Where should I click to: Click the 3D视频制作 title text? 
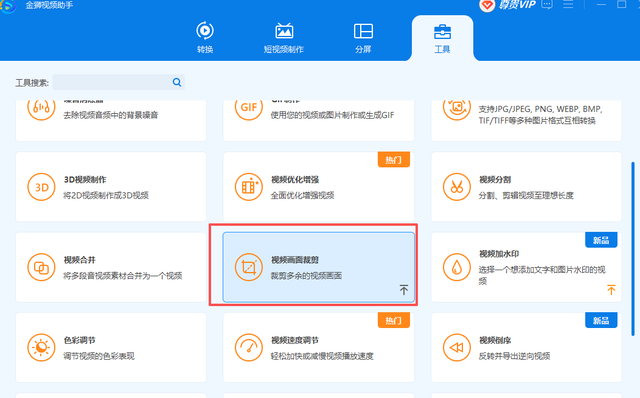point(85,180)
